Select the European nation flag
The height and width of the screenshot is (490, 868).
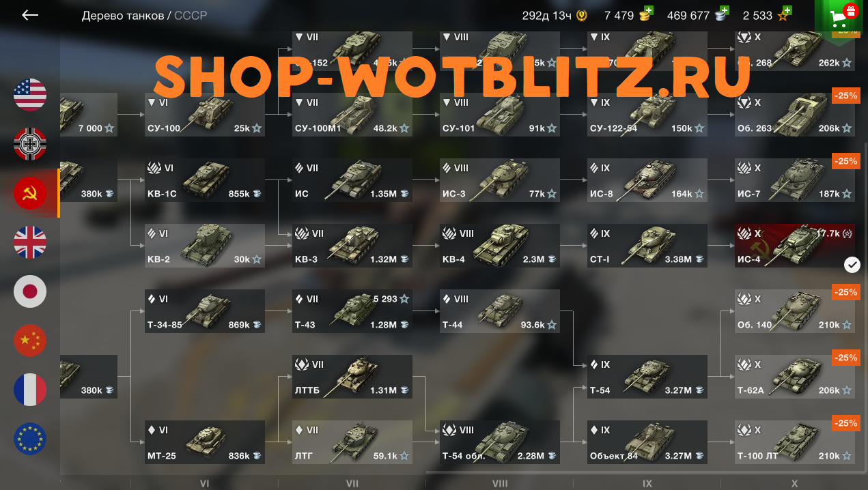point(30,439)
